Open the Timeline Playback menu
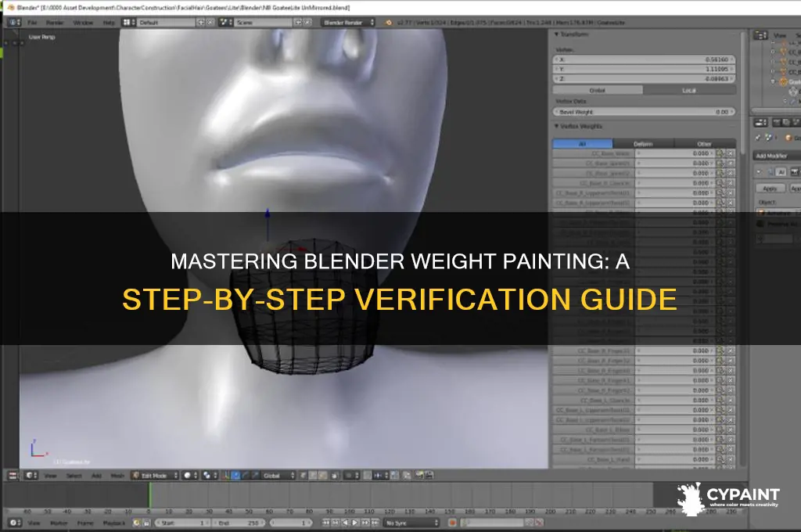The height and width of the screenshot is (532, 801). click(114, 523)
